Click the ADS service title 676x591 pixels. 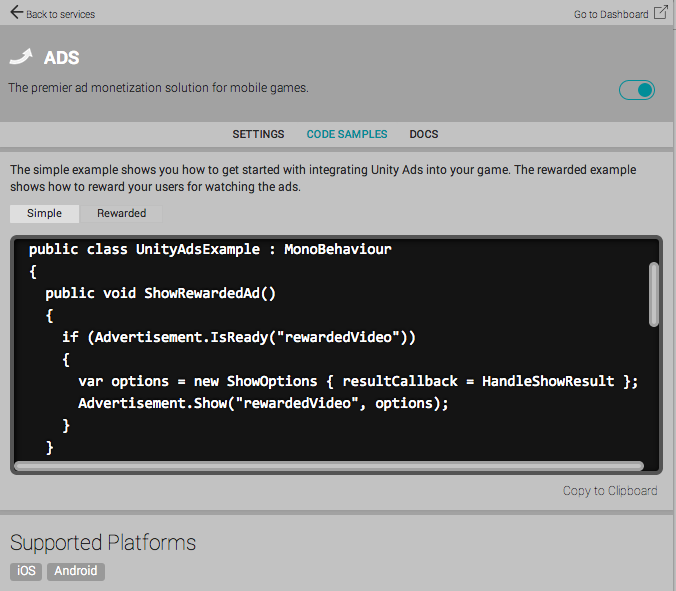[62, 59]
